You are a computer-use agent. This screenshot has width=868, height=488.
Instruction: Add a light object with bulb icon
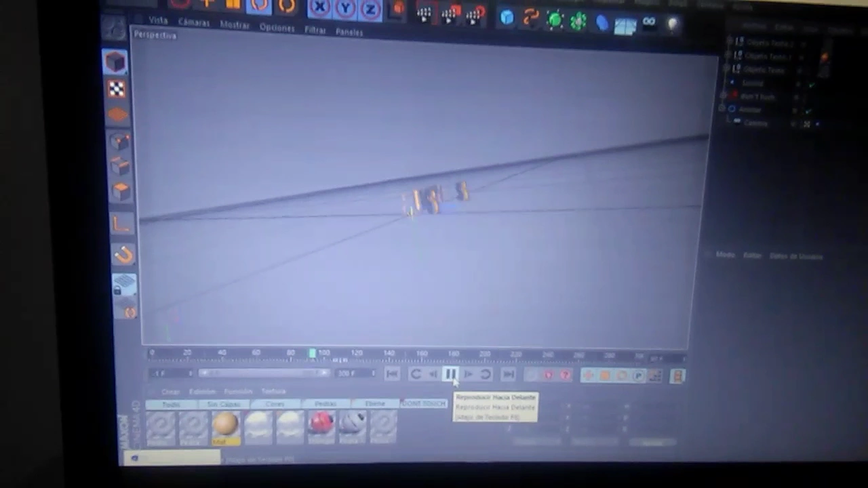pyautogui.click(x=672, y=24)
